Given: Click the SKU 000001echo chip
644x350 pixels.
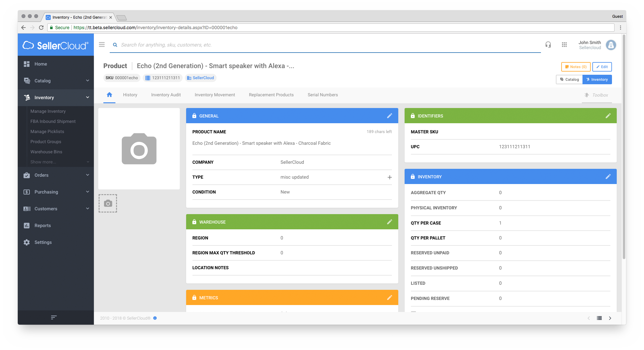Looking at the screenshot, I should (122, 78).
